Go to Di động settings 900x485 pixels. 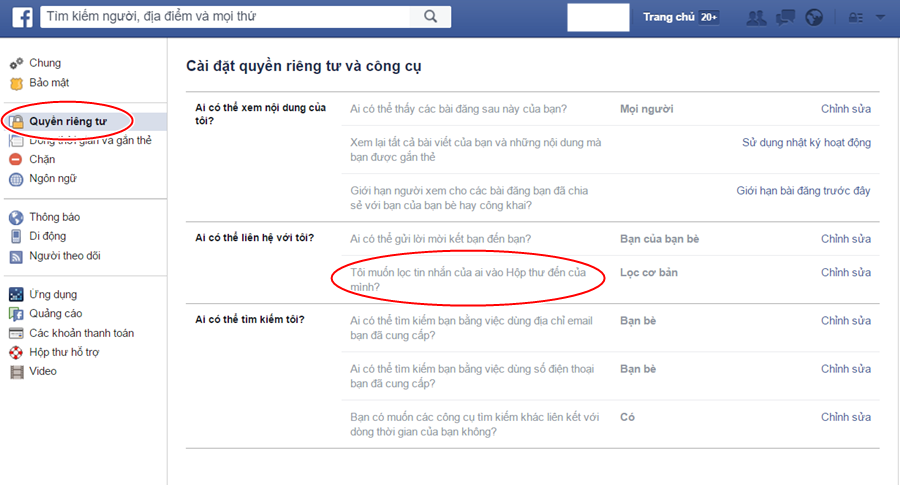coord(48,236)
